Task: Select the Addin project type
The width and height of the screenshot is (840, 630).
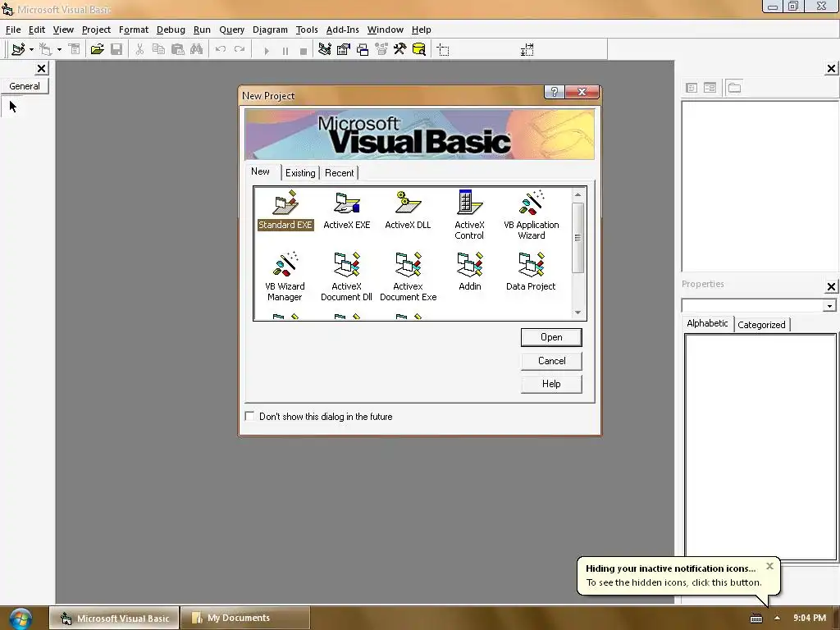Action: pyautogui.click(x=470, y=272)
